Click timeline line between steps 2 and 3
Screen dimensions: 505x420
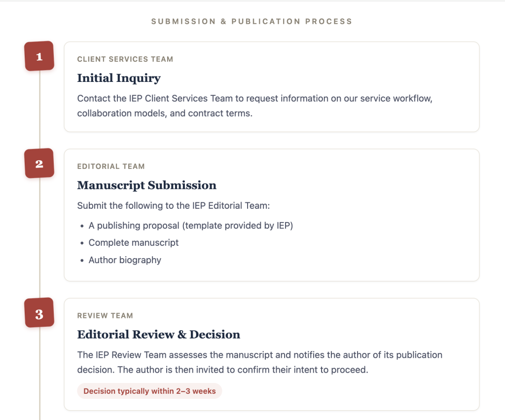click(39, 238)
